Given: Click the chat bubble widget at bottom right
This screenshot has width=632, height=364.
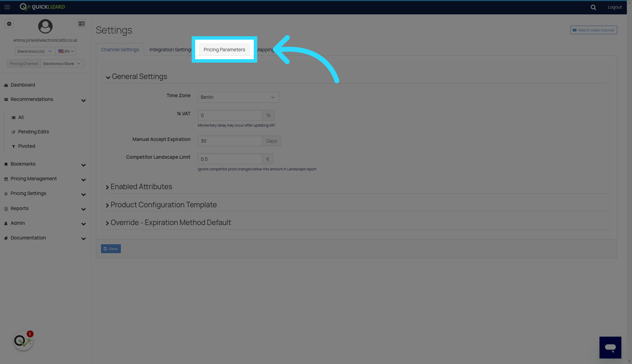Looking at the screenshot, I should pos(610,347).
